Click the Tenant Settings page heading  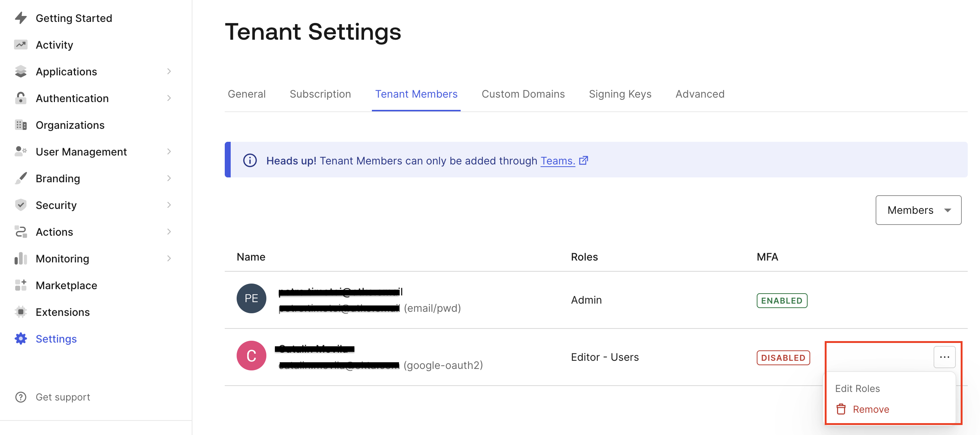point(313,31)
